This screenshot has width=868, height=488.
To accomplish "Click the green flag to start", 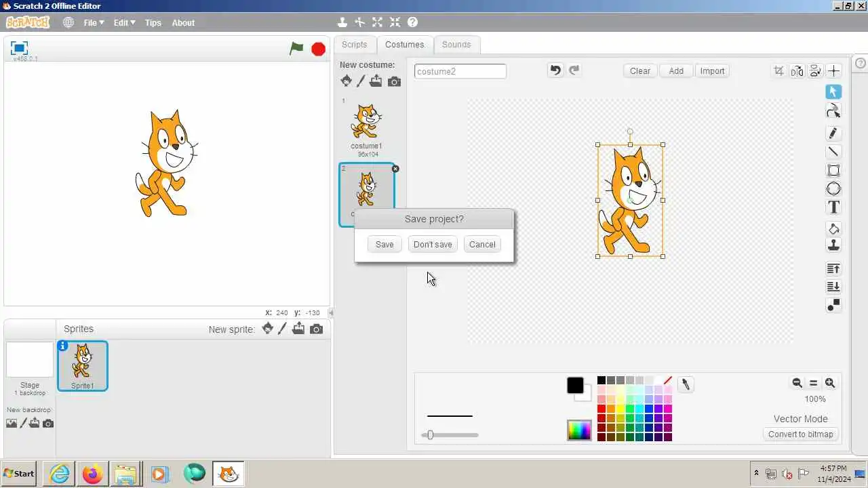I will click(296, 48).
